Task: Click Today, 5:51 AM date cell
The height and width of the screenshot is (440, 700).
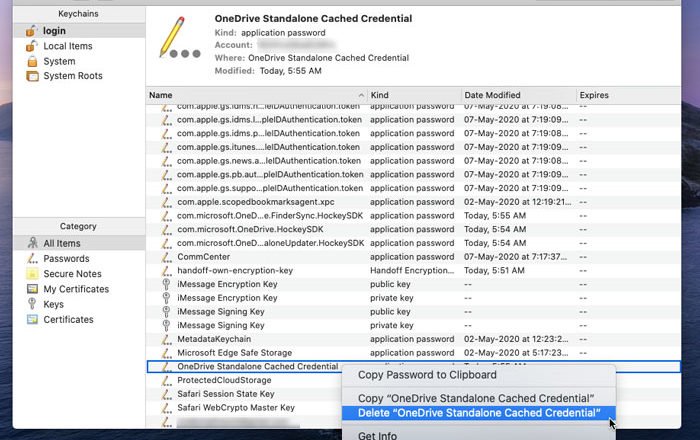Action: pos(494,270)
